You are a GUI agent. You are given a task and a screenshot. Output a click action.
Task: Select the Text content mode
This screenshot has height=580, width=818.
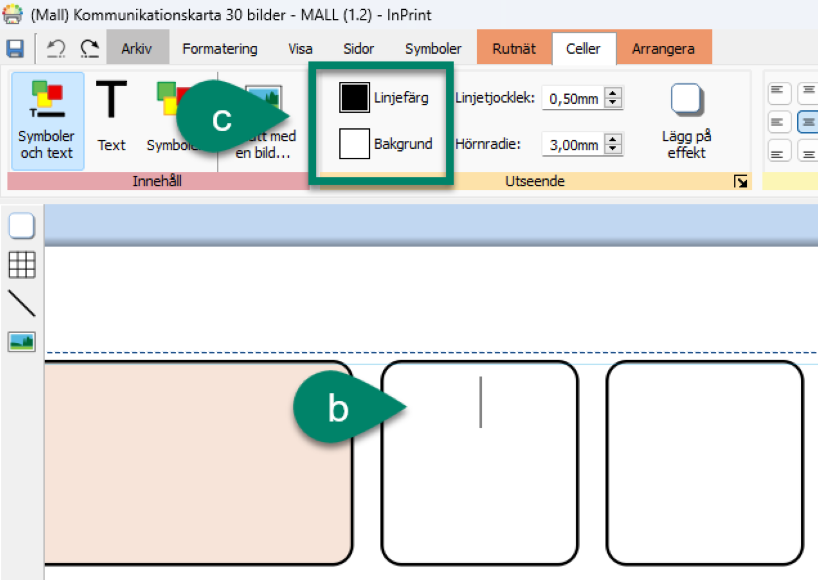[111, 117]
